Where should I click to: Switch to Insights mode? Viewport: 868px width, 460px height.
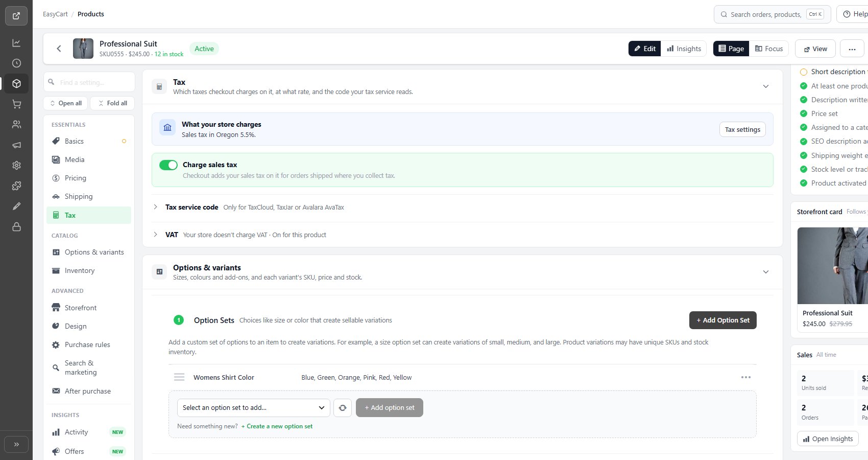pyautogui.click(x=684, y=49)
